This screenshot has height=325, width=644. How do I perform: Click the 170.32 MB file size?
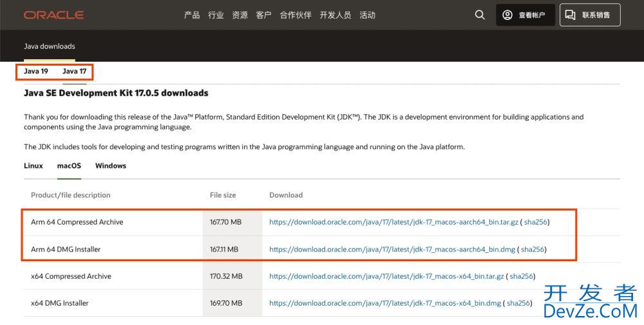click(226, 276)
